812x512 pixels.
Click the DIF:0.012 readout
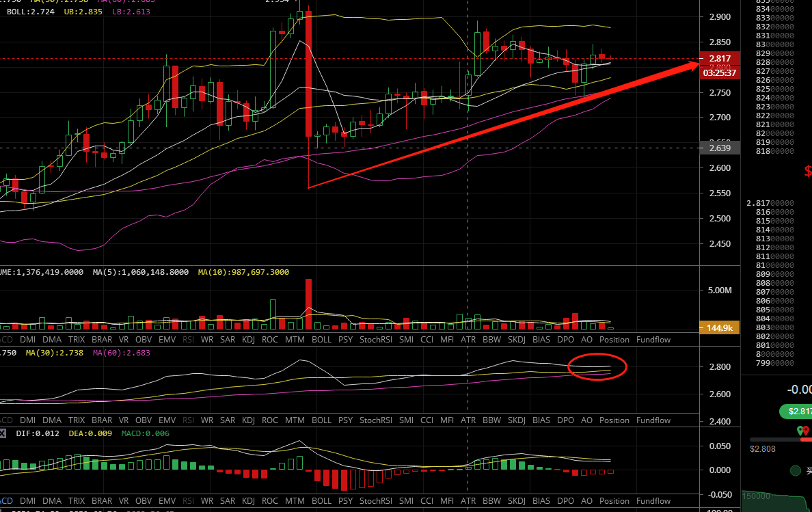(x=38, y=433)
